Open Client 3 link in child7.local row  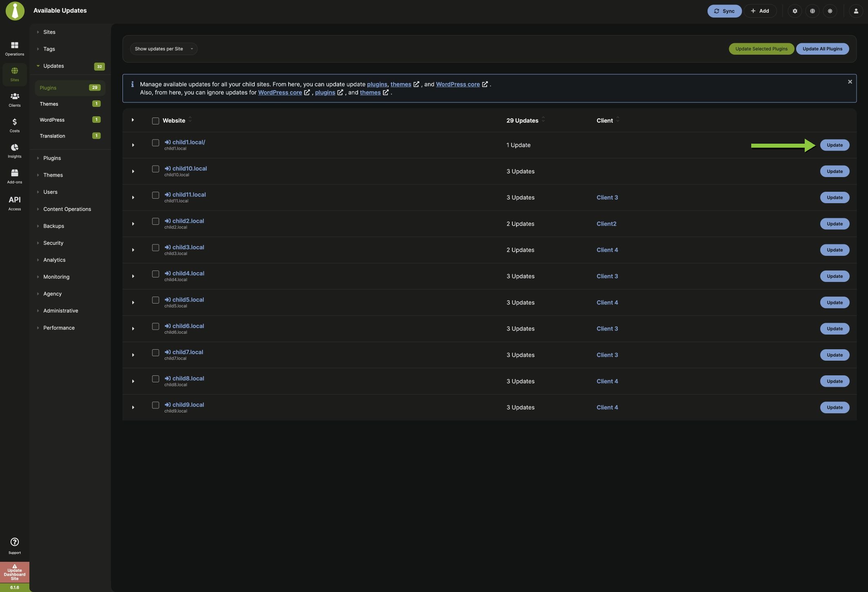point(607,355)
